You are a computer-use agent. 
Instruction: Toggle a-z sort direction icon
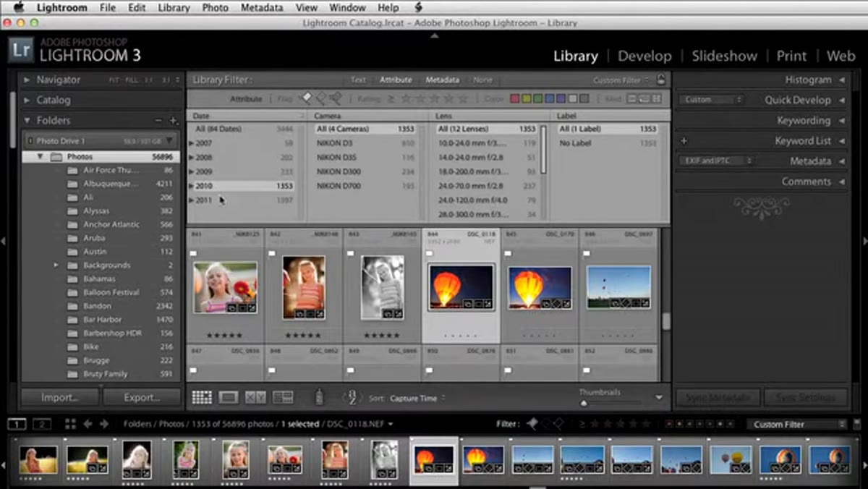(352, 396)
